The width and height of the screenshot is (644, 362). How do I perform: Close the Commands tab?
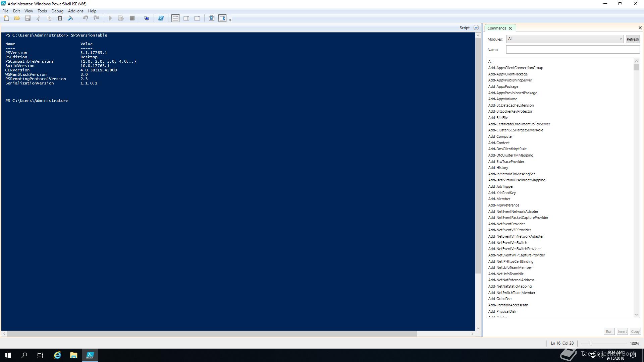510,28
